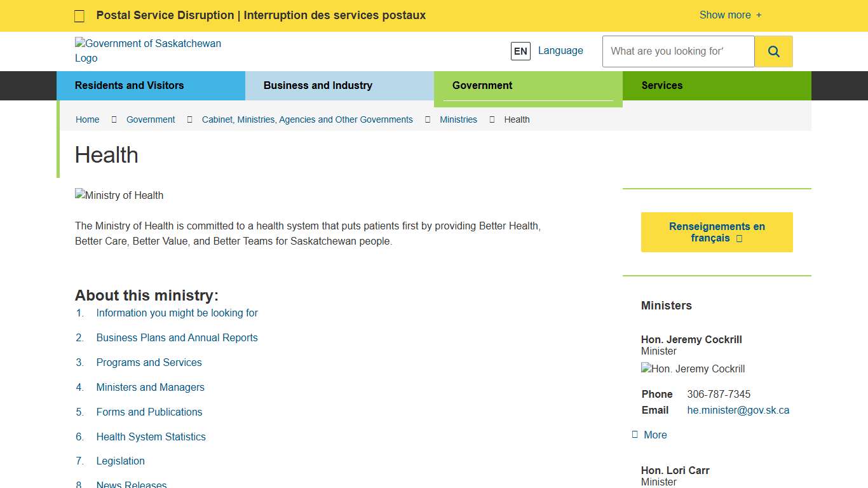This screenshot has height=488, width=868.
Task: Open the Forms and Publications page
Action: (x=149, y=412)
